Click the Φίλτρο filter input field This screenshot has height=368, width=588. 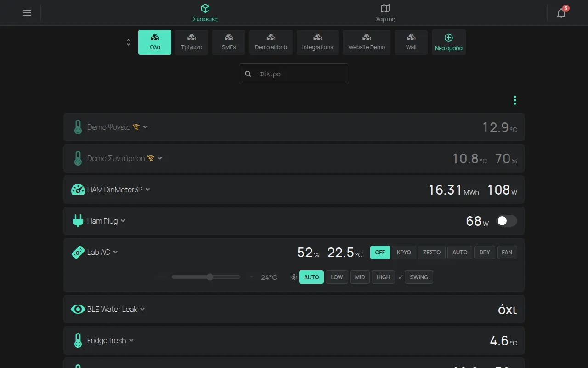point(294,74)
